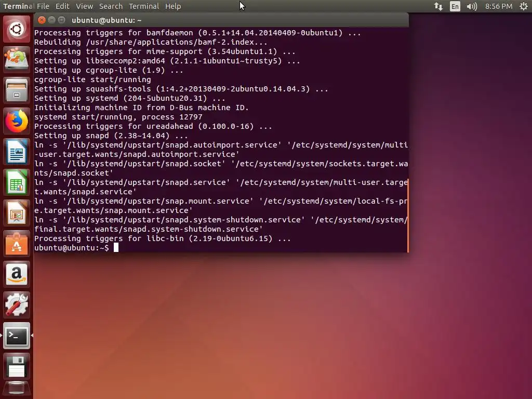Open the Search menu
Viewport: 532px width, 399px height.
111,6
